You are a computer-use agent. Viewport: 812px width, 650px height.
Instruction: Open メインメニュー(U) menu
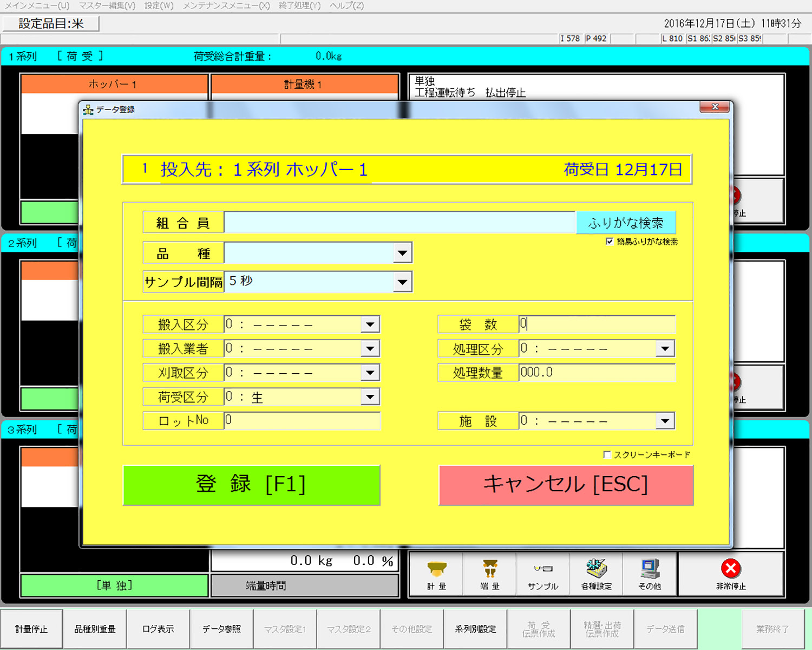(37, 5)
